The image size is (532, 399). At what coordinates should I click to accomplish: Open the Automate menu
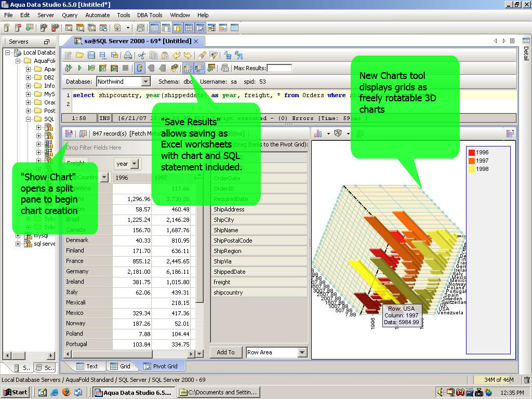click(x=97, y=15)
